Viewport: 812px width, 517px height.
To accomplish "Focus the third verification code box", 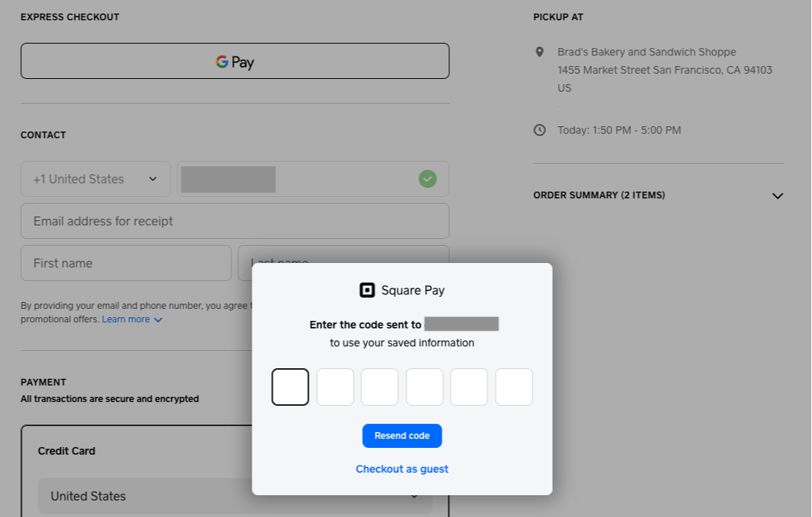I will coord(379,387).
